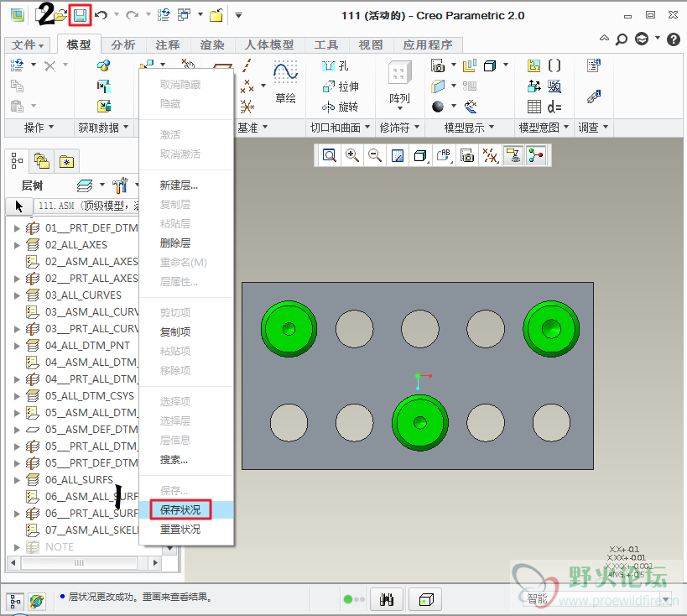This screenshot has width=687, height=616.
Task: Open the 调查 group dropdown
Action: 593,128
